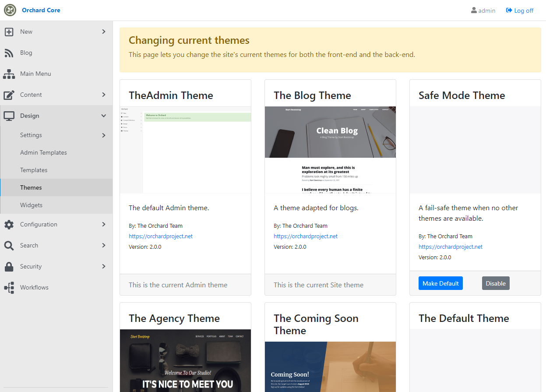Click the admin username link

tap(483, 11)
